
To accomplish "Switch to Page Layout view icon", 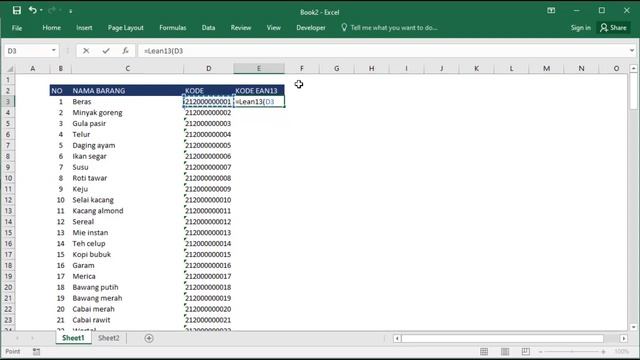I will (x=505, y=351).
